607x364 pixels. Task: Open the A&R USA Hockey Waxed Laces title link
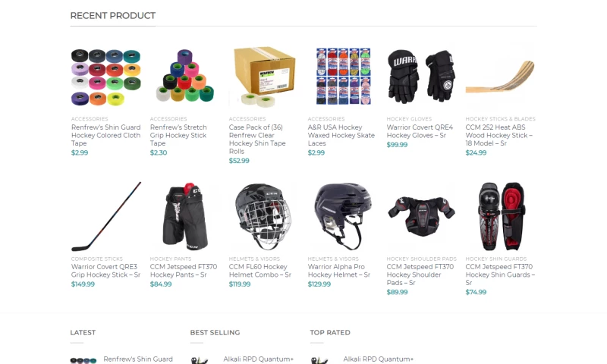click(x=341, y=135)
